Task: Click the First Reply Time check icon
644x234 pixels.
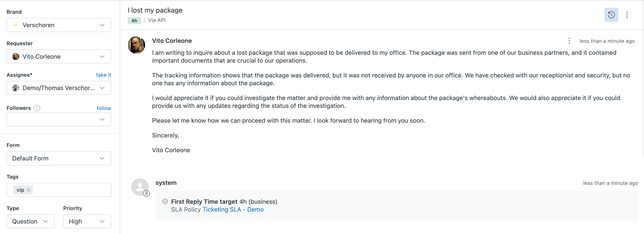Action: pos(165,201)
